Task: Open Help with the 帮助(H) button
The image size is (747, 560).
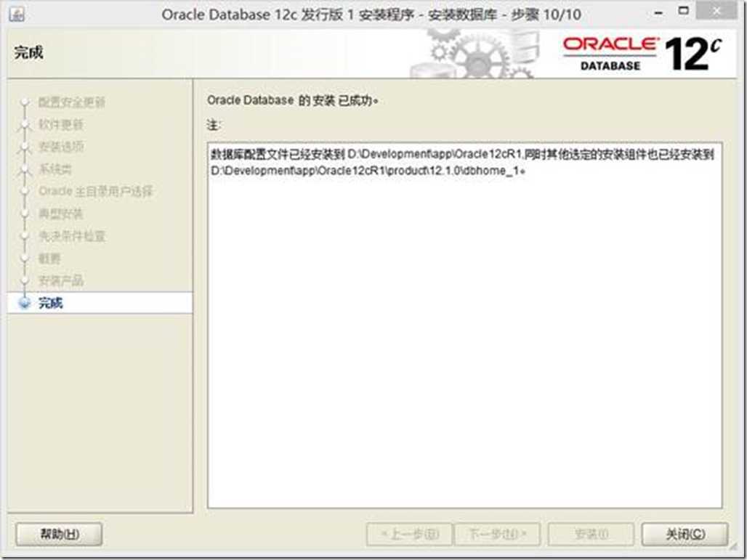Action: [59, 534]
